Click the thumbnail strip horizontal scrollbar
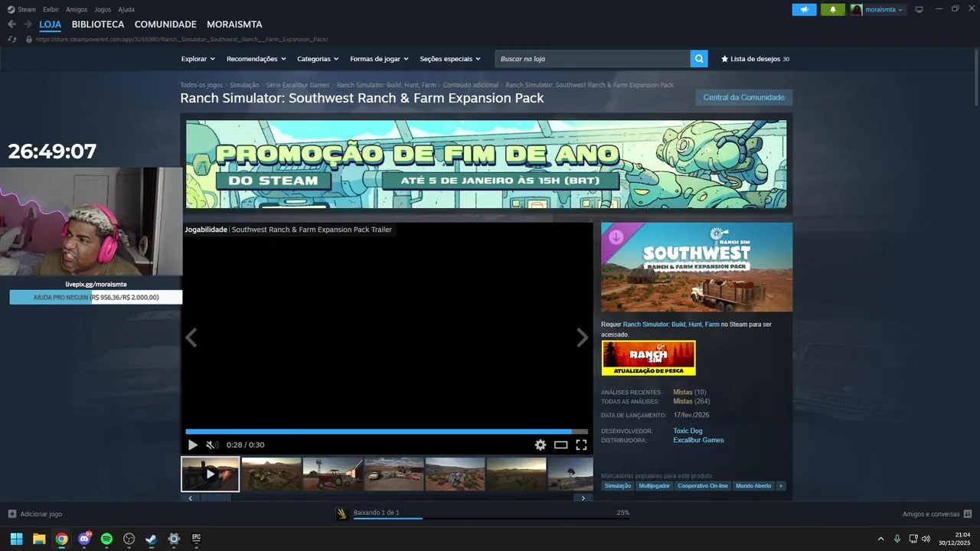The width and height of the screenshot is (980, 551). (x=215, y=498)
